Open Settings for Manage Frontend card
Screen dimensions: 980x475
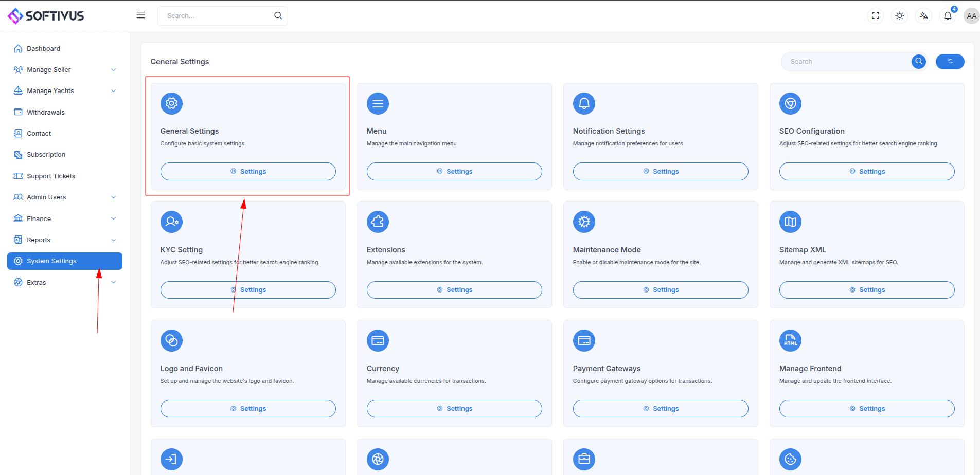pos(867,409)
